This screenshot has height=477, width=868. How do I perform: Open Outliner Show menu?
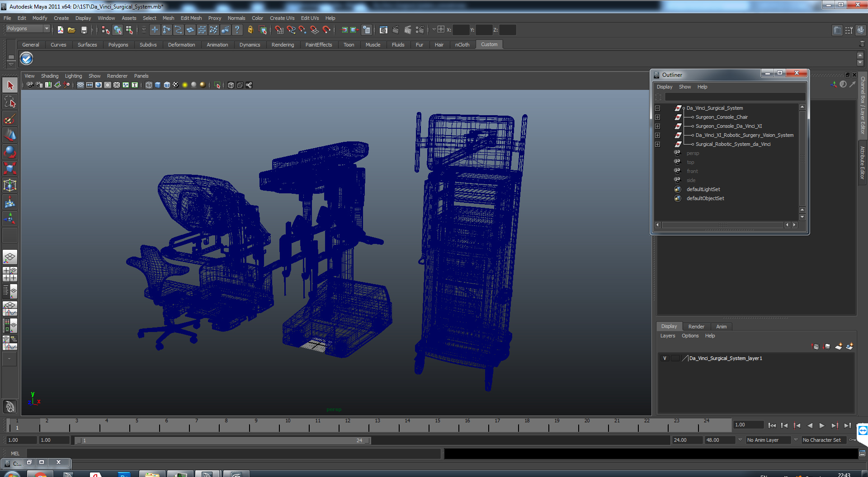tap(685, 87)
